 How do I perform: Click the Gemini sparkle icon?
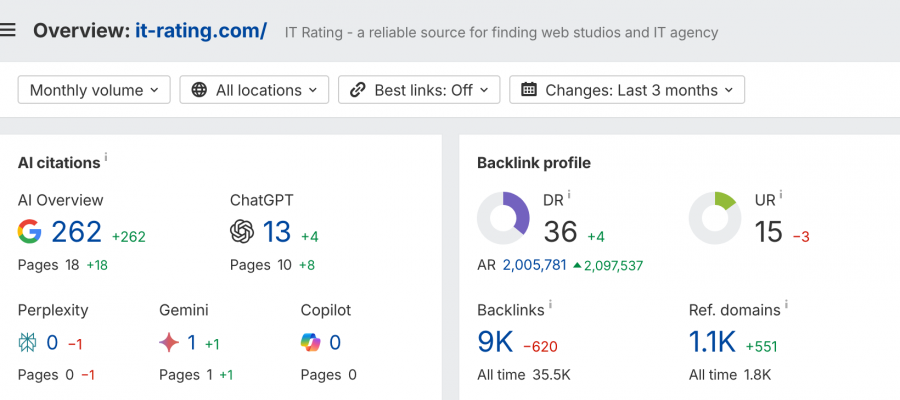170,343
